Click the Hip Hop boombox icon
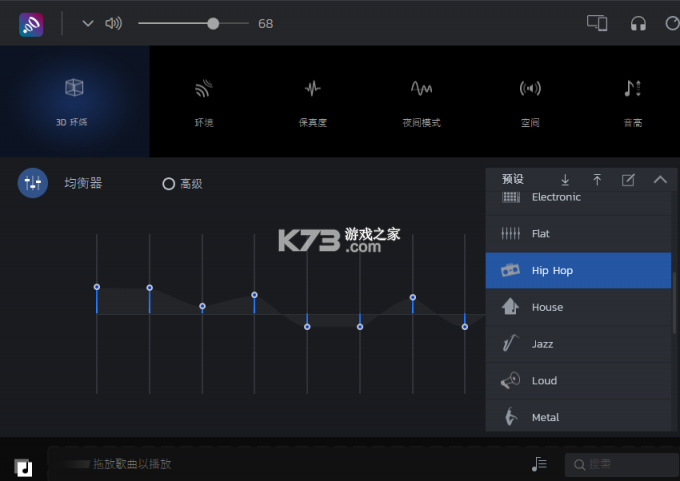The height and width of the screenshot is (481, 680). pos(510,270)
